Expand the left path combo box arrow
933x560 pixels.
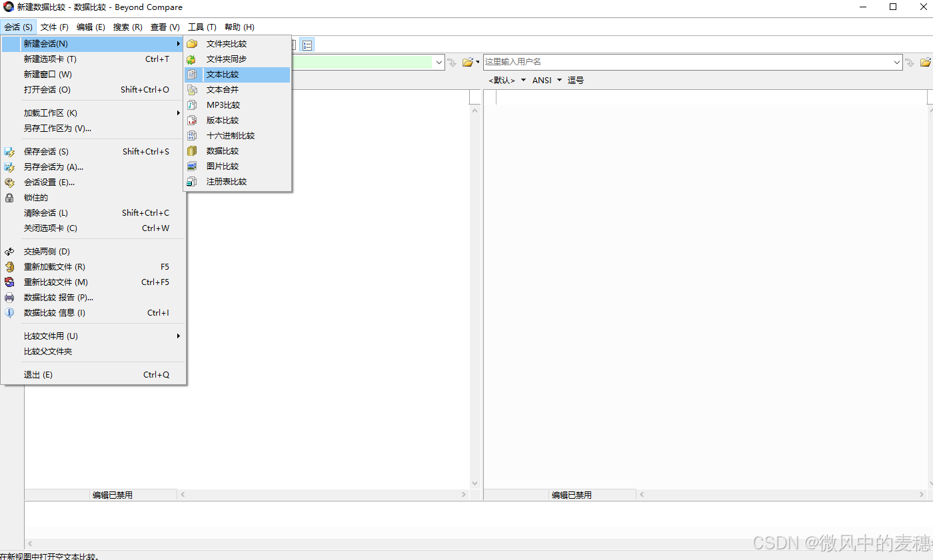439,62
